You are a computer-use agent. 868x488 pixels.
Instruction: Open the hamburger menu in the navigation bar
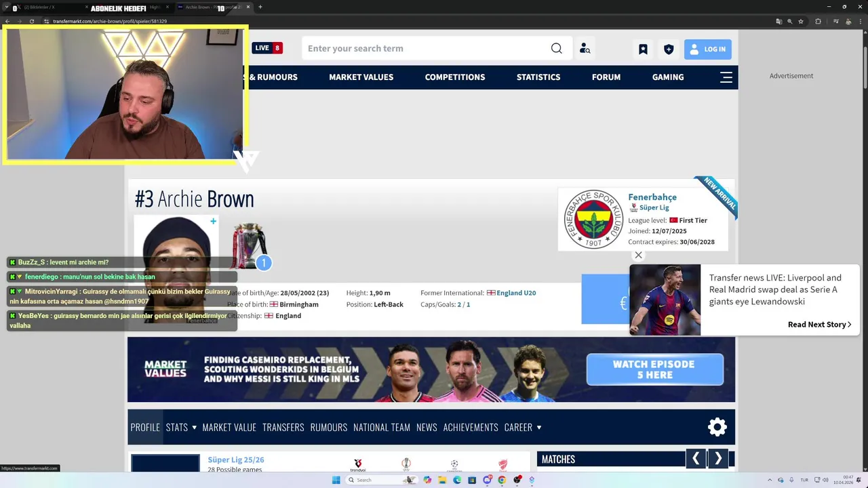(726, 77)
